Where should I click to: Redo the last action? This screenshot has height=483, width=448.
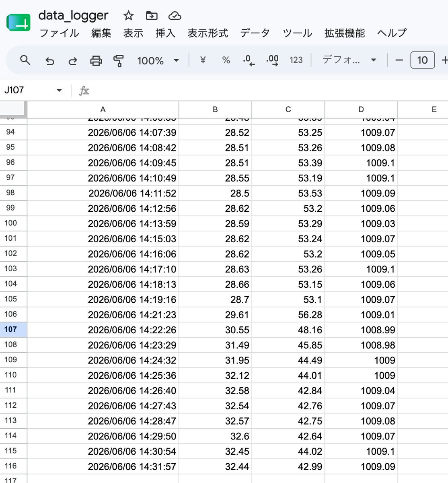pyautogui.click(x=73, y=61)
